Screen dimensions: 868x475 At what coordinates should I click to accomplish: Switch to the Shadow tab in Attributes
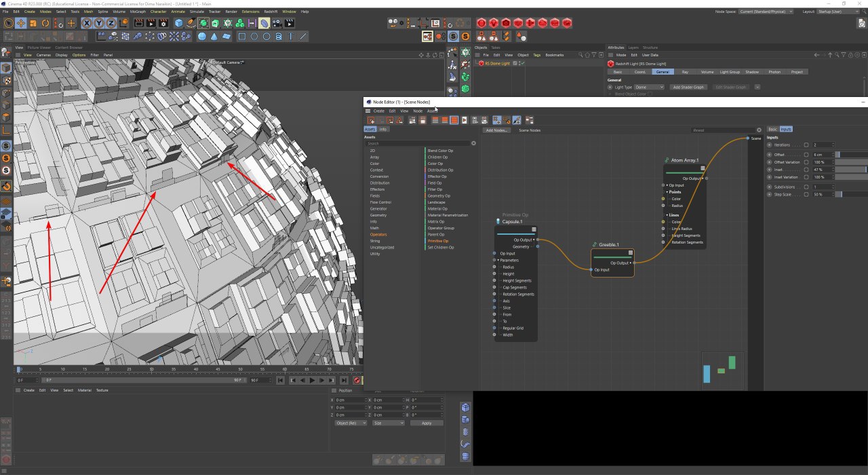point(752,72)
